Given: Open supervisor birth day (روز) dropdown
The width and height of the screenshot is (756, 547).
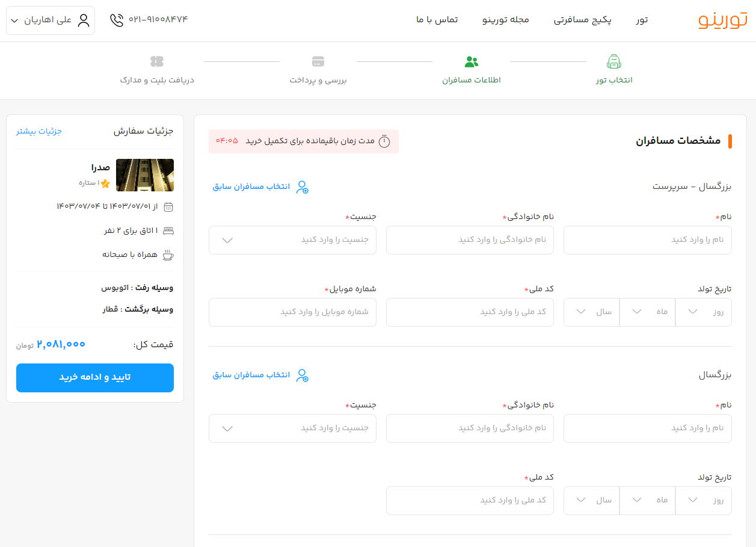Looking at the screenshot, I should pos(703,312).
